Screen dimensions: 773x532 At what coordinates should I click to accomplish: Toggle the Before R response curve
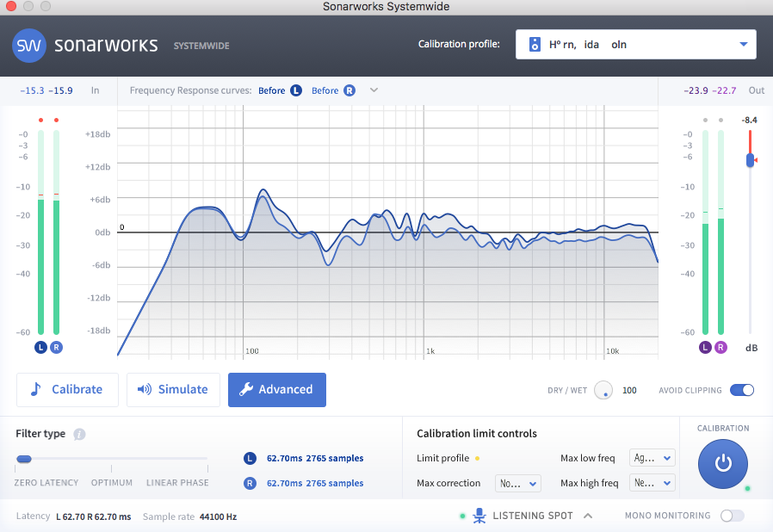[333, 90]
